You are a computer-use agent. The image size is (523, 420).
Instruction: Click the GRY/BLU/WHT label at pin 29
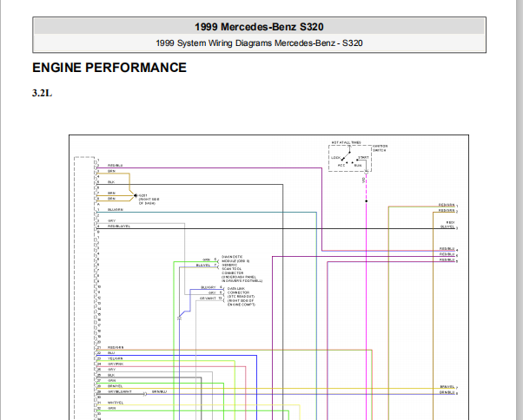click(119, 392)
